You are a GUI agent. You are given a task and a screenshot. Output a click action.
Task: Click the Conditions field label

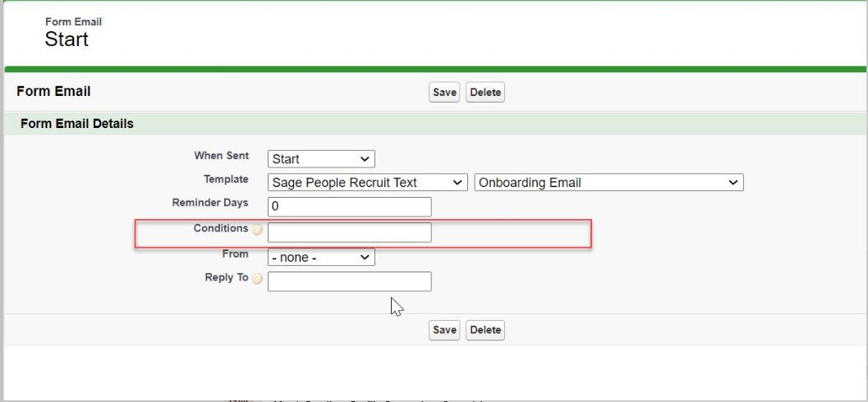coord(222,228)
